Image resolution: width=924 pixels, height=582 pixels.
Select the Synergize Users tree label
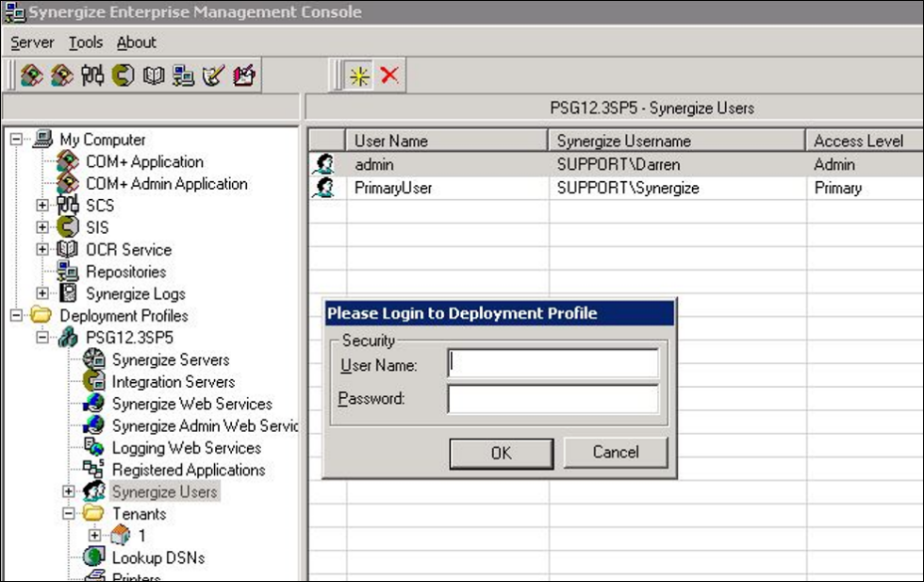point(164,491)
